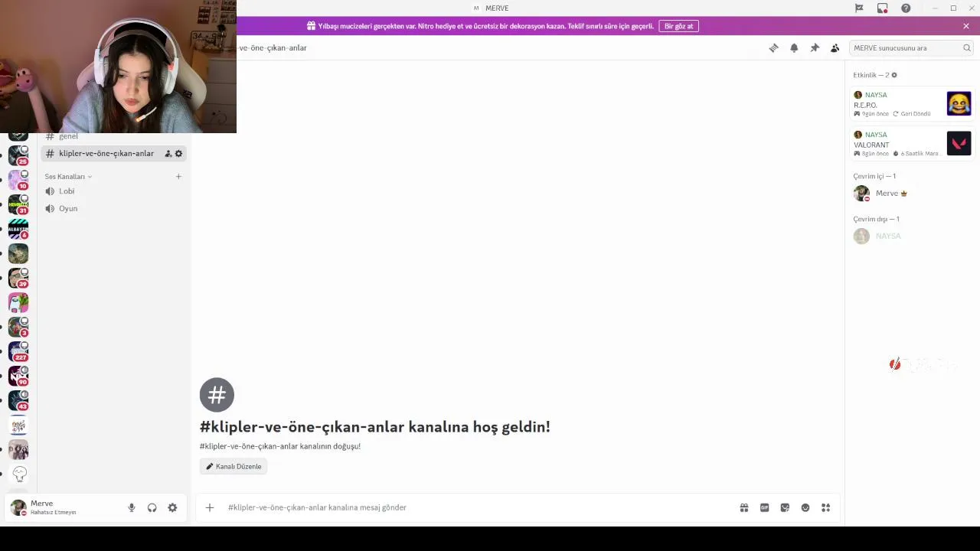The height and width of the screenshot is (551, 980).
Task: Open the server with the 39 badge
Action: pyautogui.click(x=18, y=278)
